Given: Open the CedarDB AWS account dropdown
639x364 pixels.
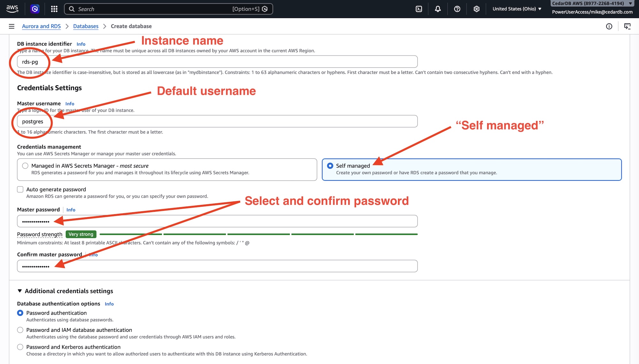Looking at the screenshot, I should tap(592, 4).
